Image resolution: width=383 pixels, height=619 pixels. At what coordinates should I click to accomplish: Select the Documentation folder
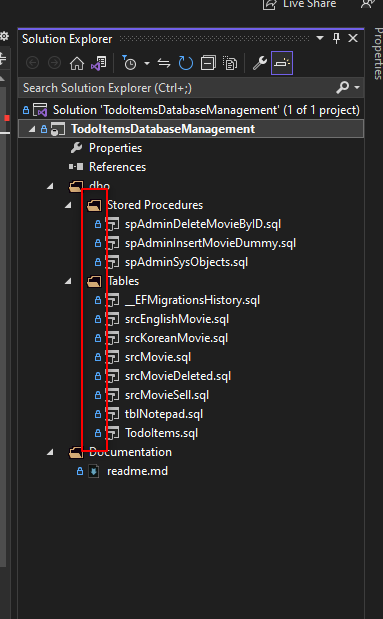(x=130, y=452)
